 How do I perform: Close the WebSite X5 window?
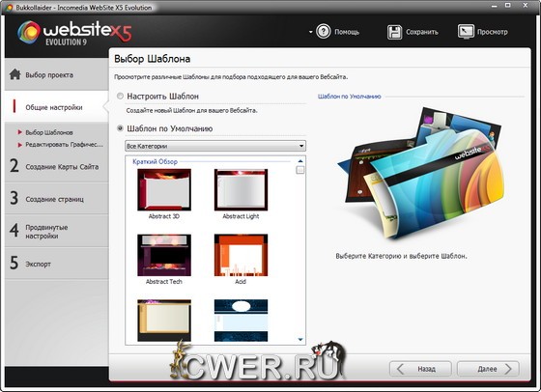click(526, 5)
